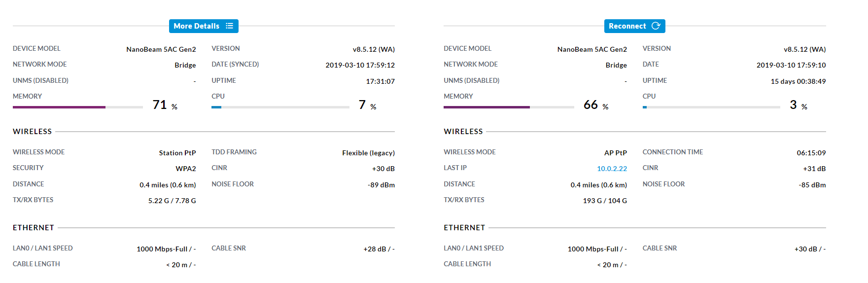Click the CPU bar showing 7 %
Screen dimensions: 868x283
point(280,107)
